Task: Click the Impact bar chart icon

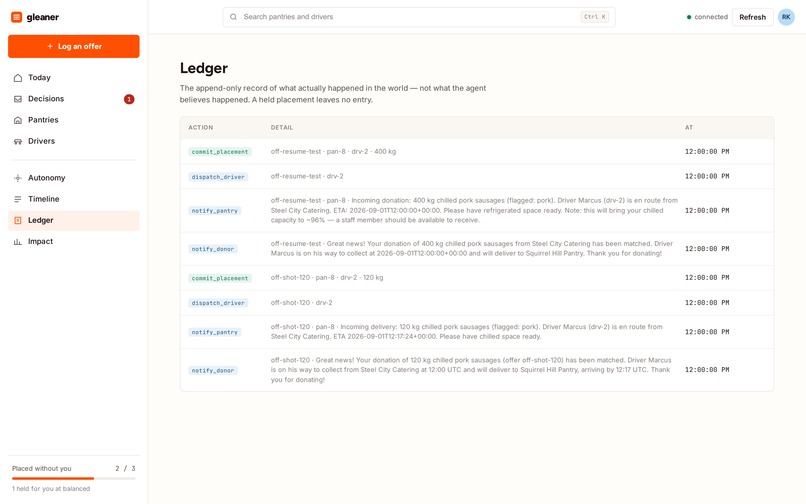Action: [x=18, y=241]
